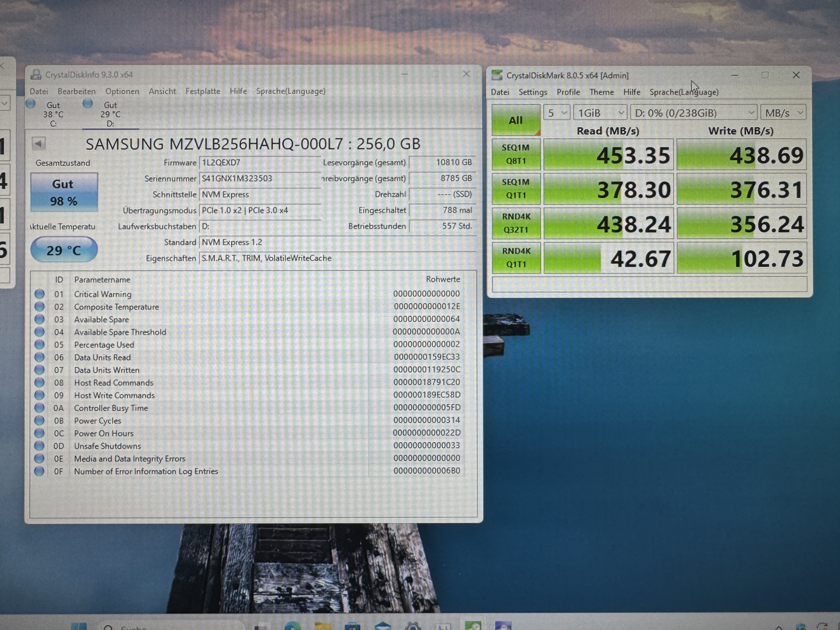Run the SEQ1M Q8T1 test
840x630 pixels.
(x=516, y=154)
